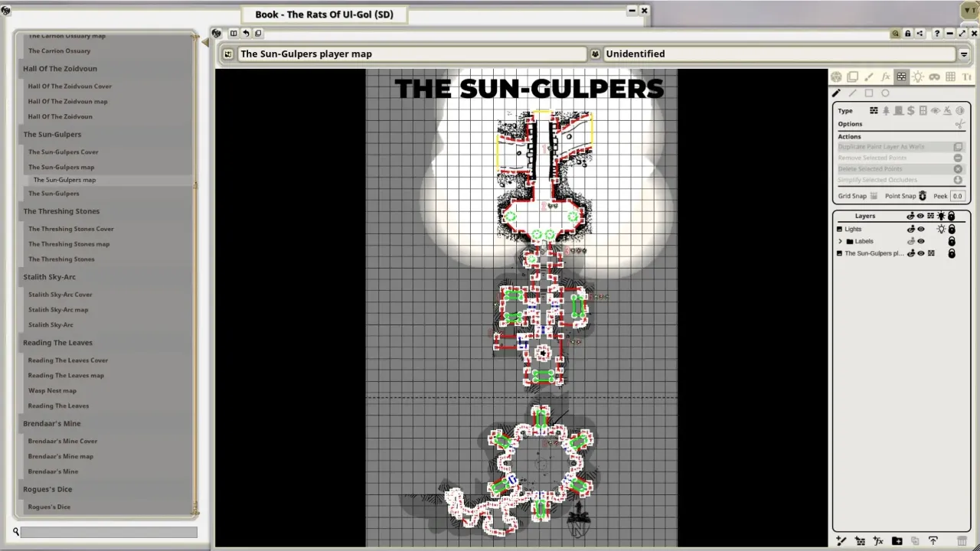Add a new layer folder
This screenshot has width=980, height=551.
(x=897, y=541)
